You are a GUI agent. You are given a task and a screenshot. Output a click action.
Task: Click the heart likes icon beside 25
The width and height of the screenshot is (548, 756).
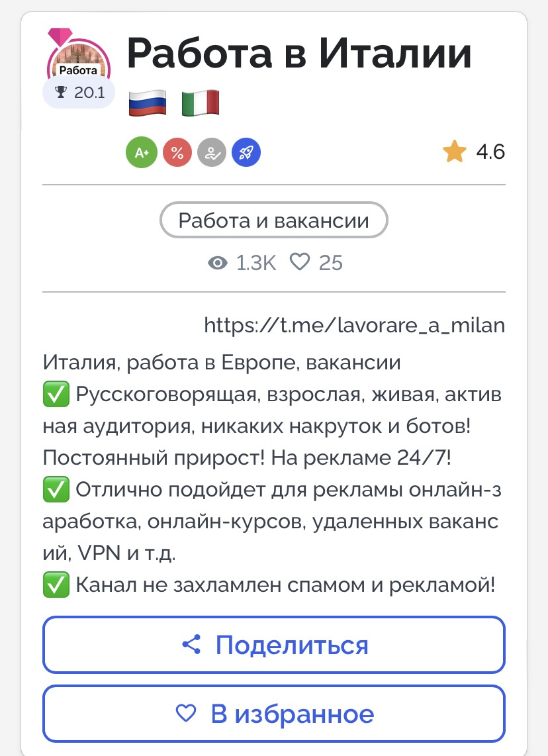pos(300,262)
